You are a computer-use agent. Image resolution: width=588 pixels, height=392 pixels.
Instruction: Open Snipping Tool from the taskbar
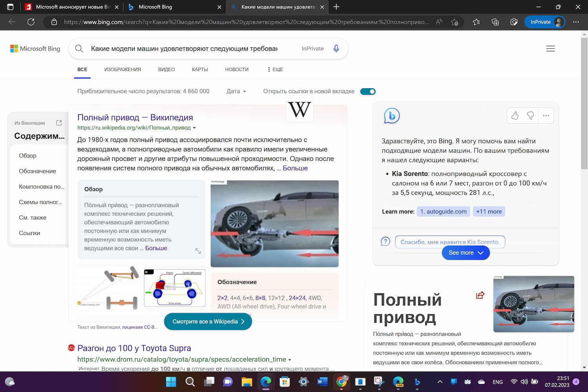tap(379, 381)
